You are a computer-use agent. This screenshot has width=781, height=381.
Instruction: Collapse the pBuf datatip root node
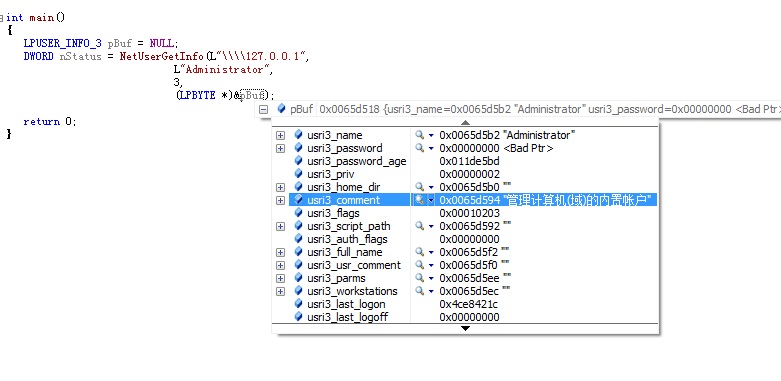pos(264,110)
